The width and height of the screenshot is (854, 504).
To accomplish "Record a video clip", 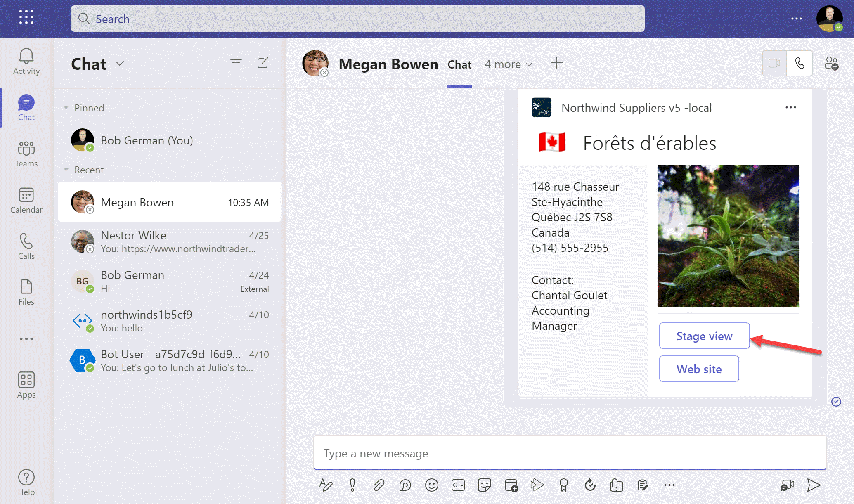I will click(x=788, y=485).
